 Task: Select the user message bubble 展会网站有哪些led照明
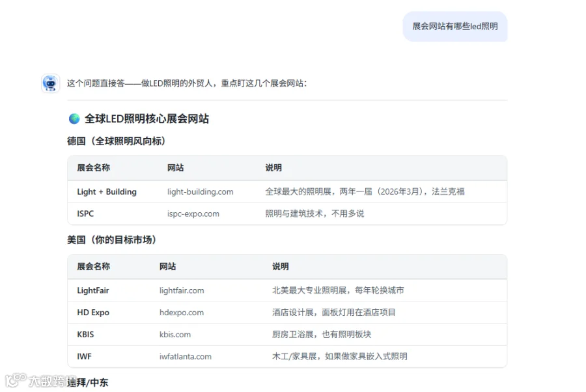coord(455,26)
